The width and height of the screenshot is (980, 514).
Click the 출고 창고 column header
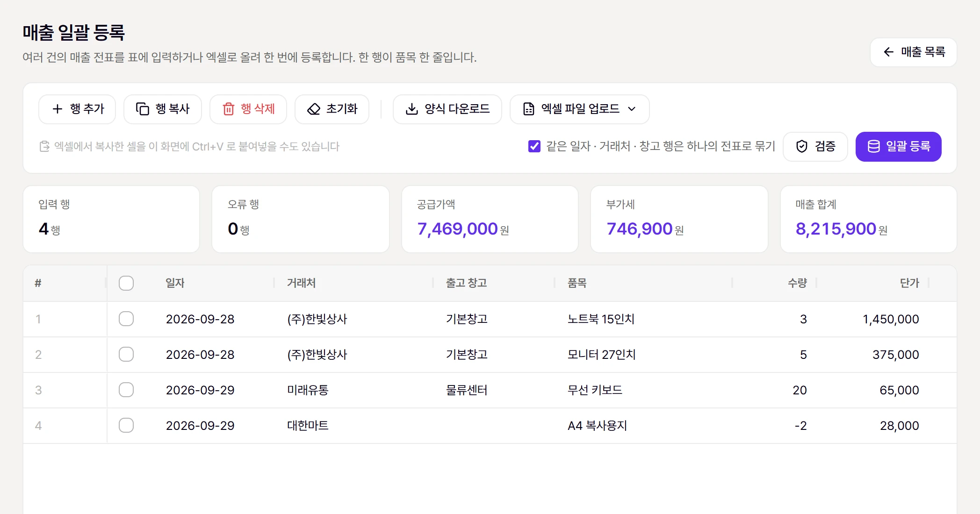467,283
